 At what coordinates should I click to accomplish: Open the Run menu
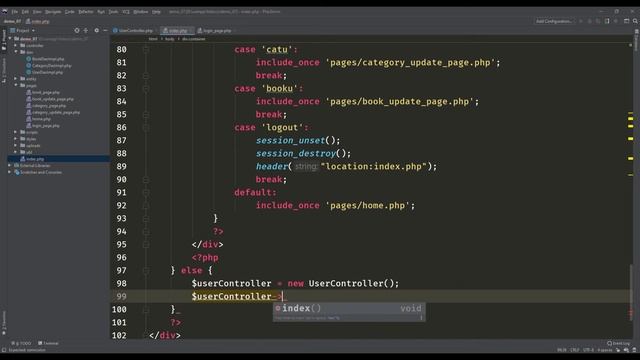pyautogui.click(x=101, y=12)
